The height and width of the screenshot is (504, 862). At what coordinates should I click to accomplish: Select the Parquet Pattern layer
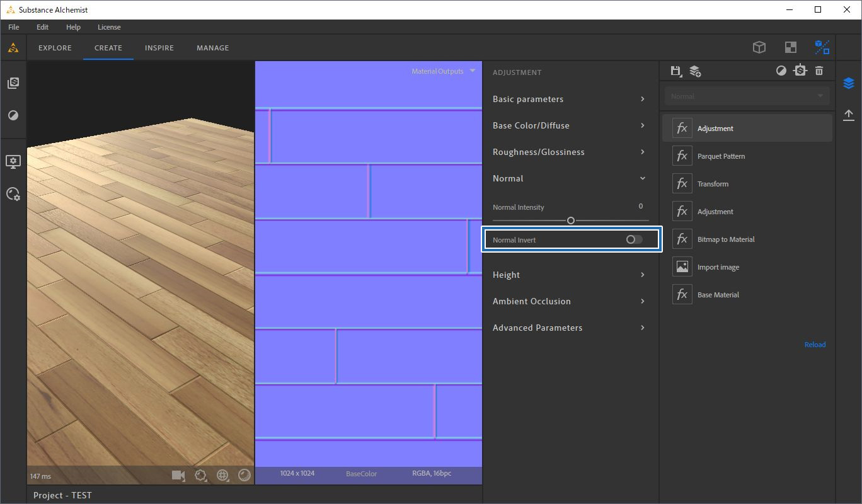(x=747, y=156)
